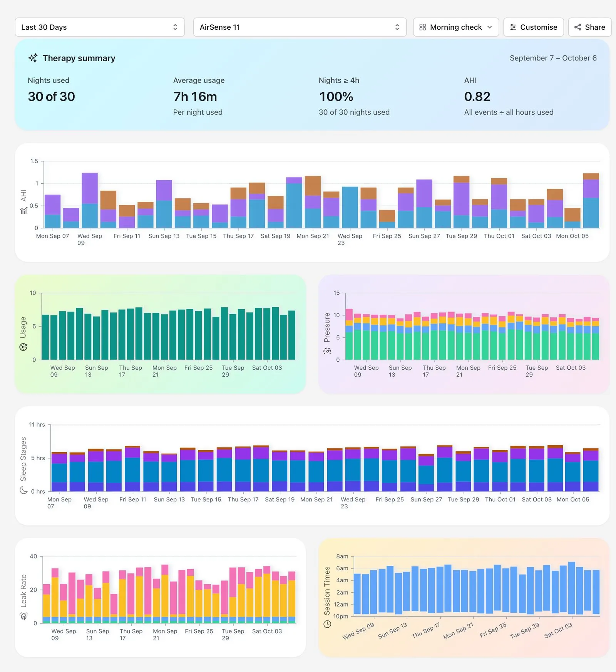Click the up-down arrows in Last 30 Days selector

tap(175, 27)
